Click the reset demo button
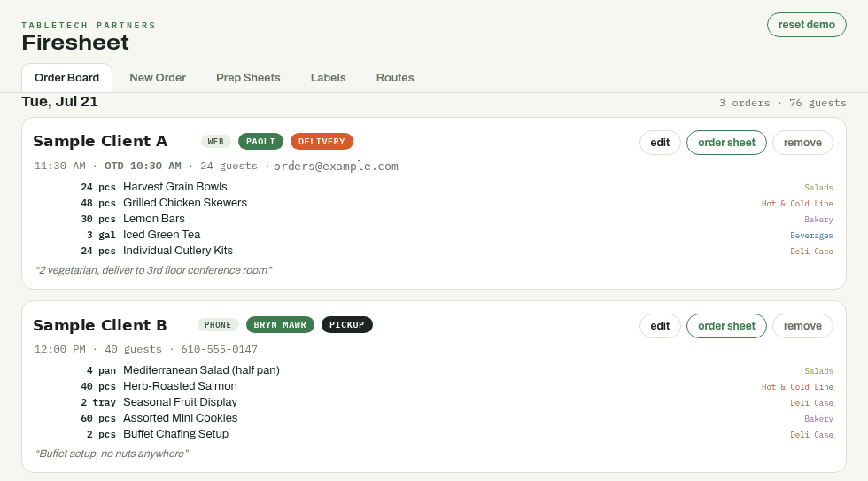This screenshot has height=481, width=868. [807, 25]
